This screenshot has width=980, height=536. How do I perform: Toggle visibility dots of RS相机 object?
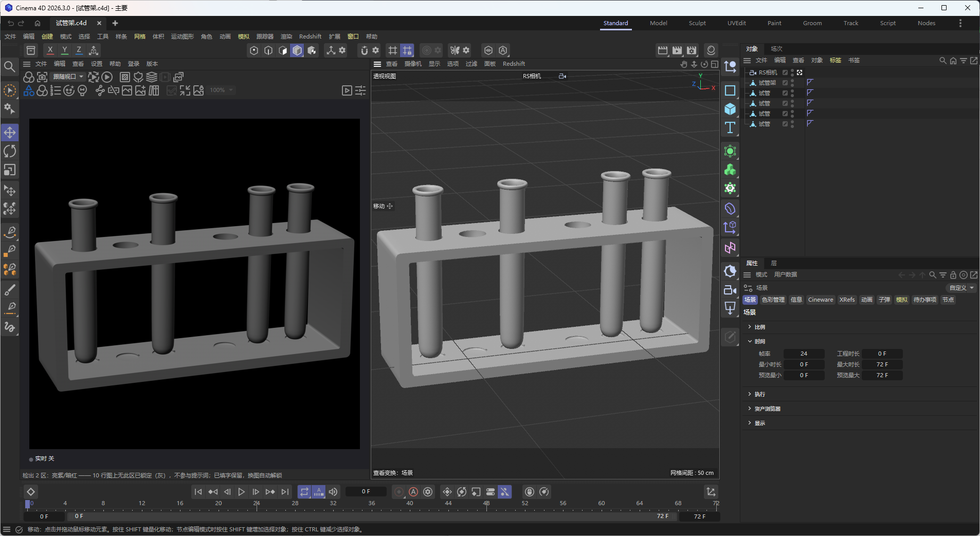(x=792, y=72)
